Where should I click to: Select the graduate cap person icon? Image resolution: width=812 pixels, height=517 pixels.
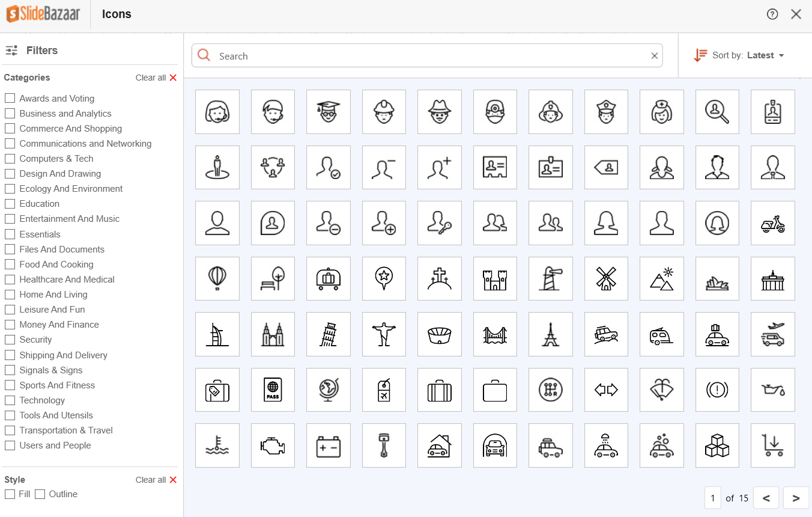pyautogui.click(x=329, y=112)
